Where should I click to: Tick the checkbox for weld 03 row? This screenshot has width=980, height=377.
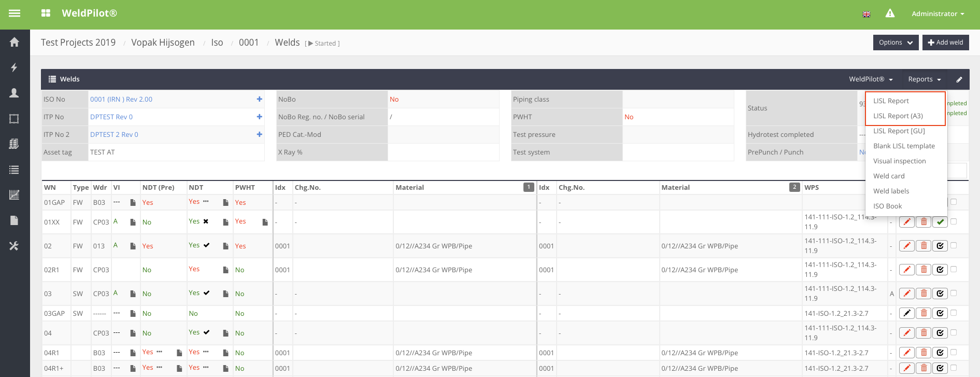pyautogui.click(x=954, y=293)
